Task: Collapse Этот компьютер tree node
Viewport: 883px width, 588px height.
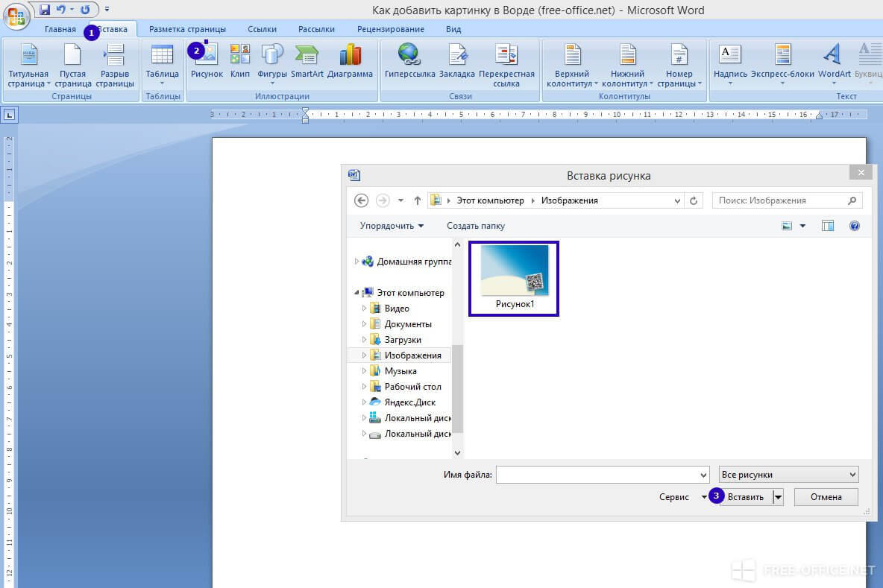Action: pos(356,293)
